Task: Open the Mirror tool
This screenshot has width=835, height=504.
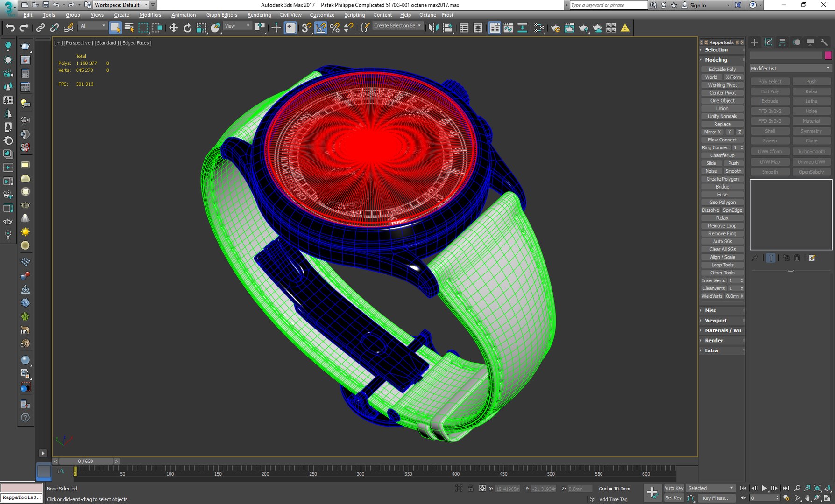Action: point(433,28)
